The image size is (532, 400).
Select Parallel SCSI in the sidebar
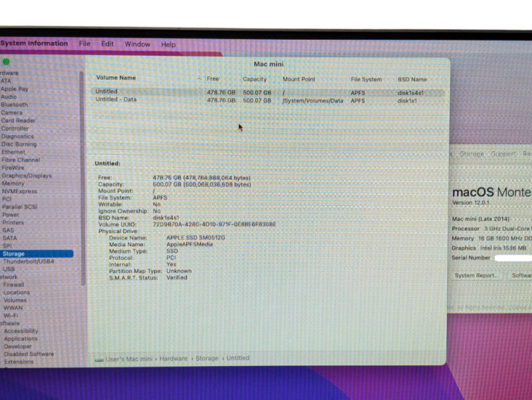20,206
